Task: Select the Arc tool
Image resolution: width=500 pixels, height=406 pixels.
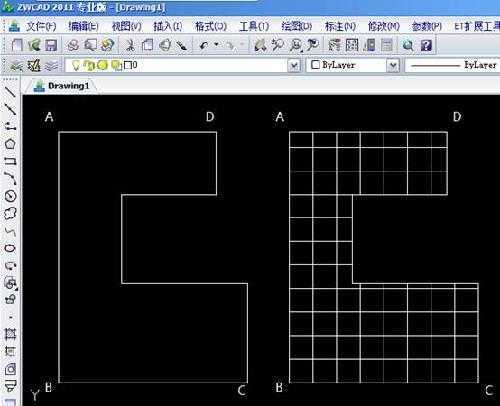Action: (x=11, y=179)
